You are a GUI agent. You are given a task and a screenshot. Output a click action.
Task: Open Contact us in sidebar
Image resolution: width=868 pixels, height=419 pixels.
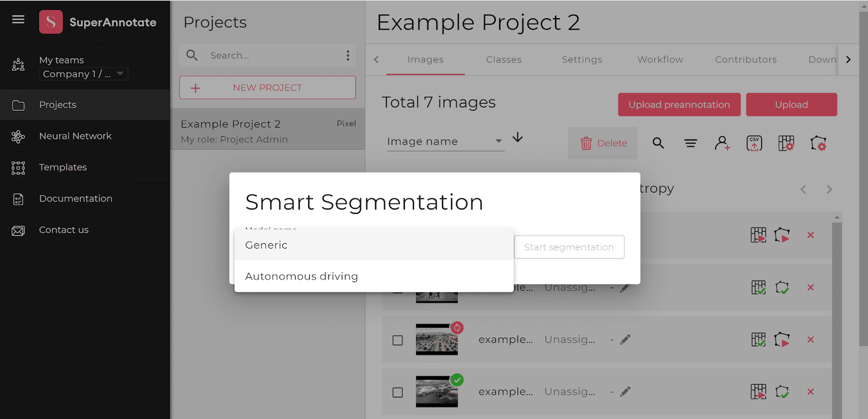click(85, 230)
